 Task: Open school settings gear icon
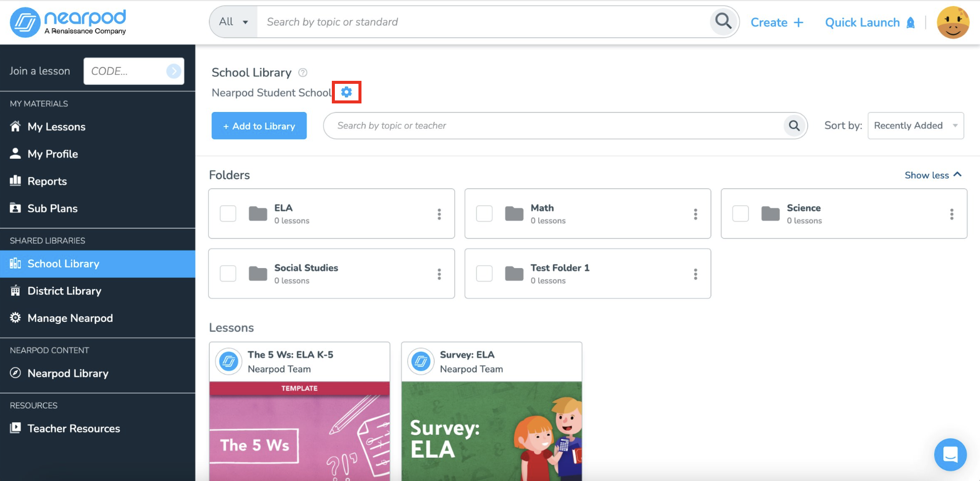pyautogui.click(x=346, y=92)
